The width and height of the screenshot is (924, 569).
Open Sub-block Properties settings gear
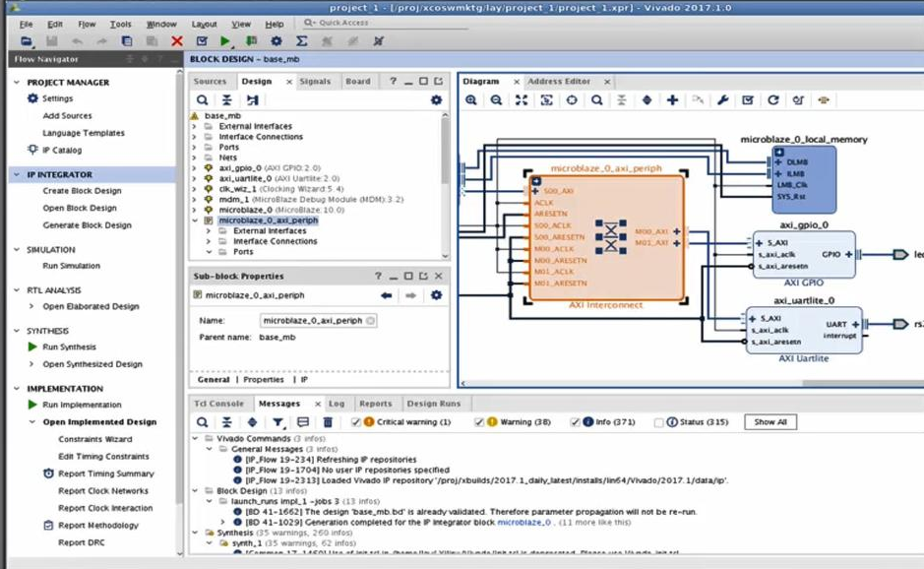[436, 295]
